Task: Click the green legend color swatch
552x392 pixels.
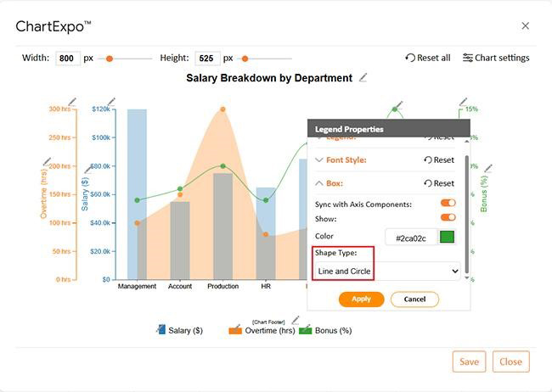Action: [447, 237]
